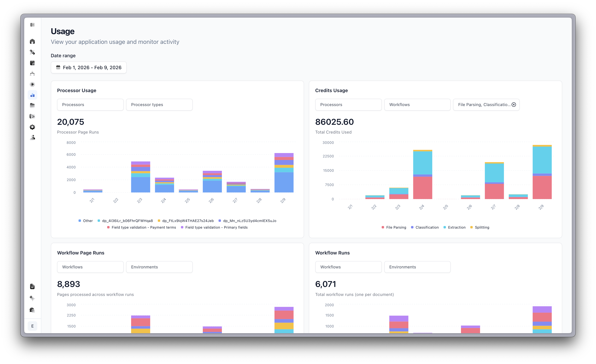The image size is (596, 364).
Task: Open the workflow tree icon in sidebar
Action: coord(32,74)
